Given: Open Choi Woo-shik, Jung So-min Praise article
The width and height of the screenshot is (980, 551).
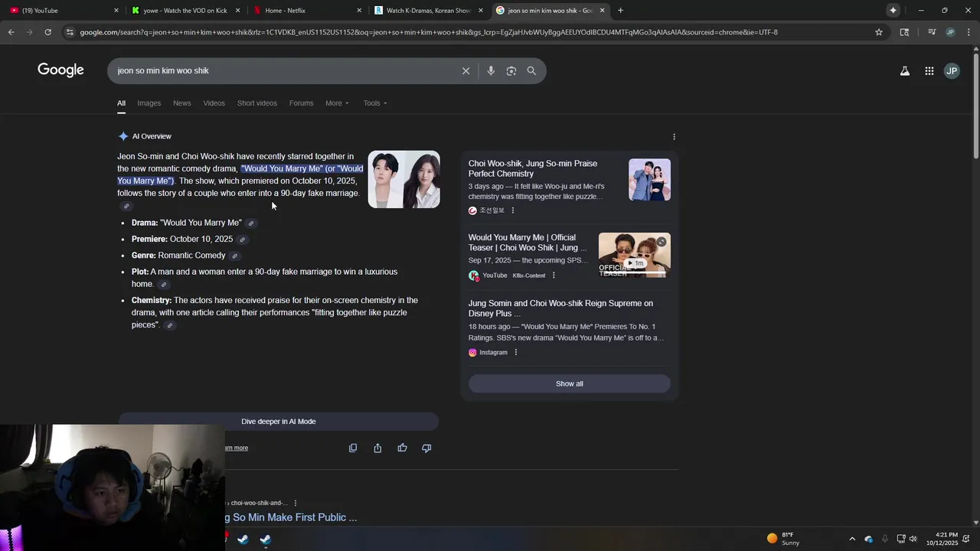Looking at the screenshot, I should point(533,168).
